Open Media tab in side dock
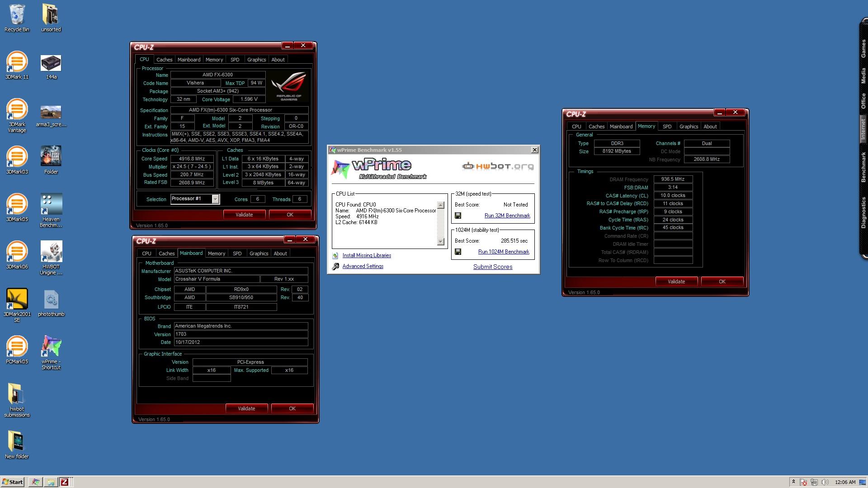The height and width of the screenshot is (488, 868). [863, 75]
